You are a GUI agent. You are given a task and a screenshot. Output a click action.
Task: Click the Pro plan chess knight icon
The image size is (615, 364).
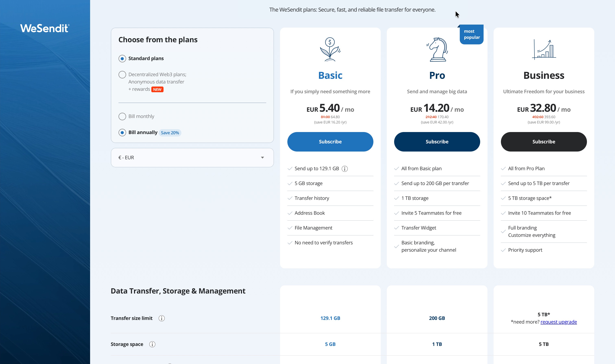[437, 49]
